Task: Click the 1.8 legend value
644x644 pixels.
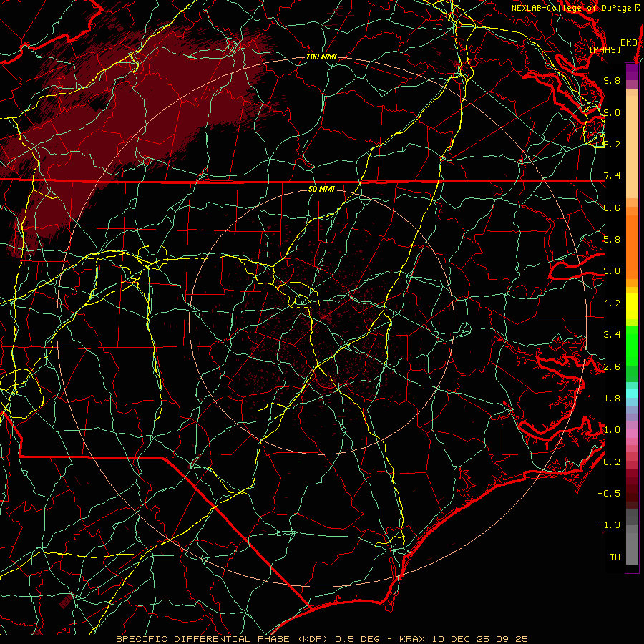Action: point(612,399)
